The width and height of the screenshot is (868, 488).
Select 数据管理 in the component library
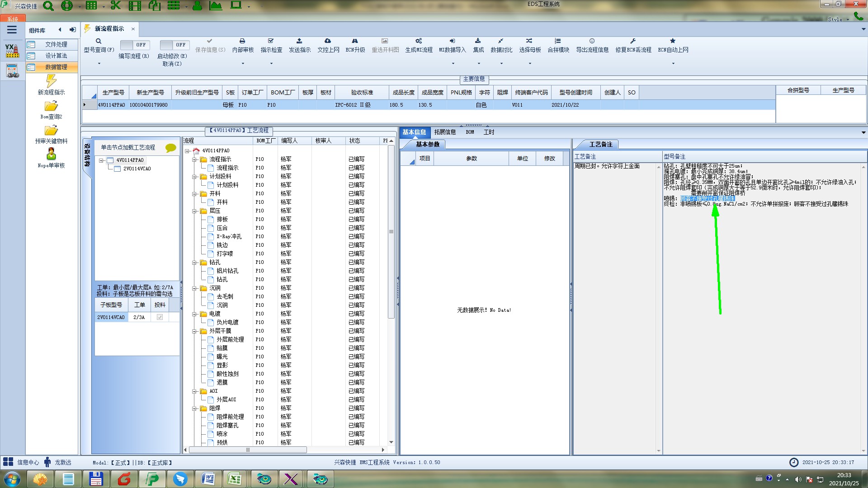56,67
